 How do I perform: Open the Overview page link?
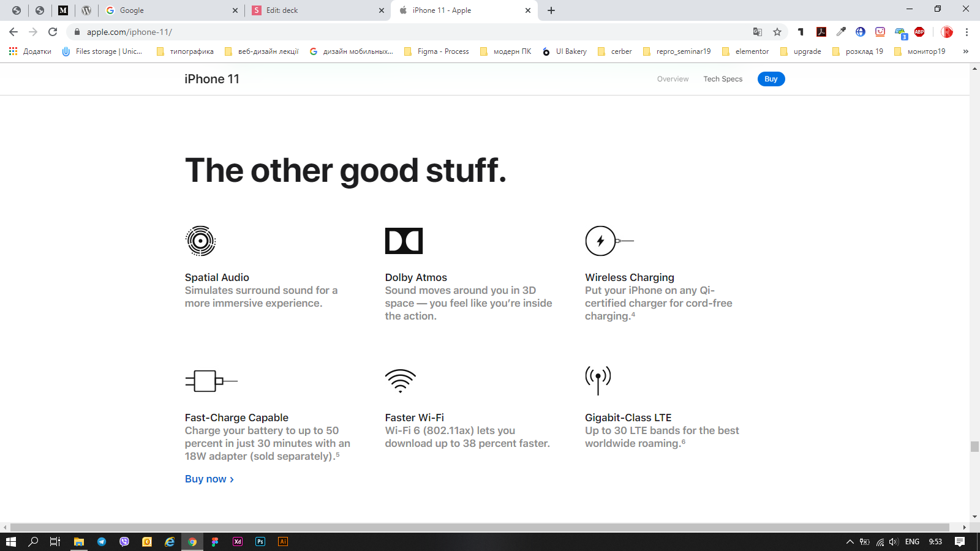[x=673, y=79]
